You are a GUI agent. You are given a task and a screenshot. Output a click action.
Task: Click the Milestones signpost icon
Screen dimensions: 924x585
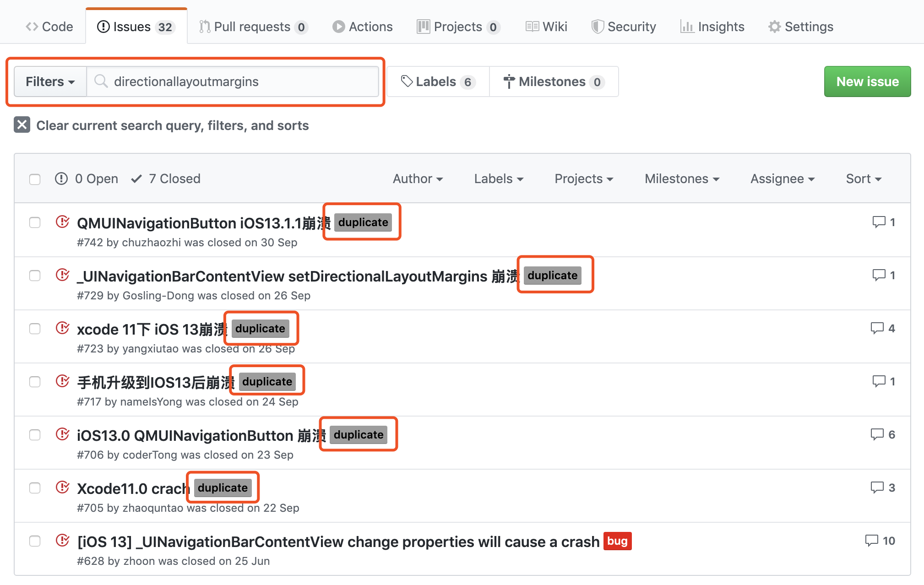point(508,81)
